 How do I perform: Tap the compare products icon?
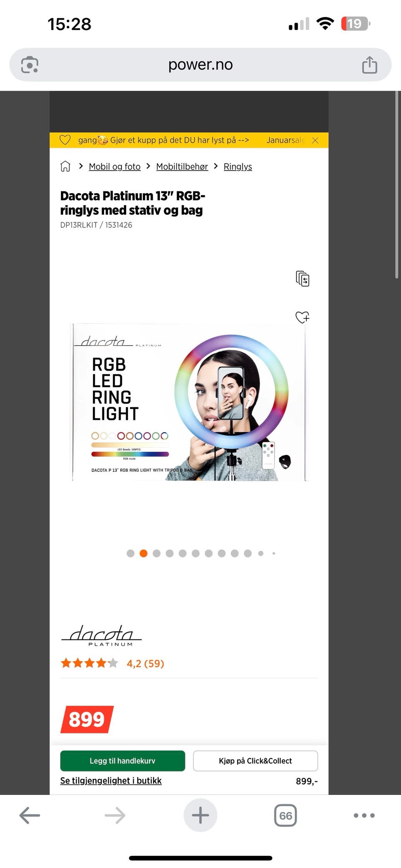coord(302,279)
